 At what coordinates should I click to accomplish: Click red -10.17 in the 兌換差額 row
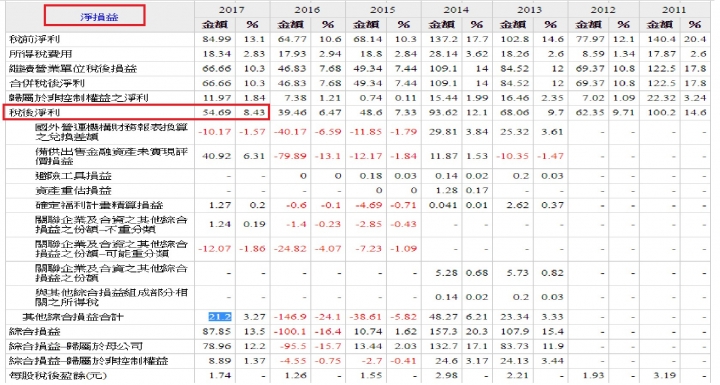point(215,132)
